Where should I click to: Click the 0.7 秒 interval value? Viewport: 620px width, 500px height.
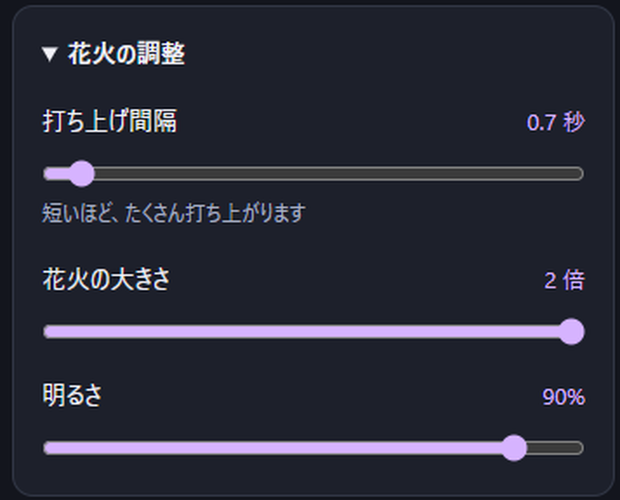click(x=556, y=122)
